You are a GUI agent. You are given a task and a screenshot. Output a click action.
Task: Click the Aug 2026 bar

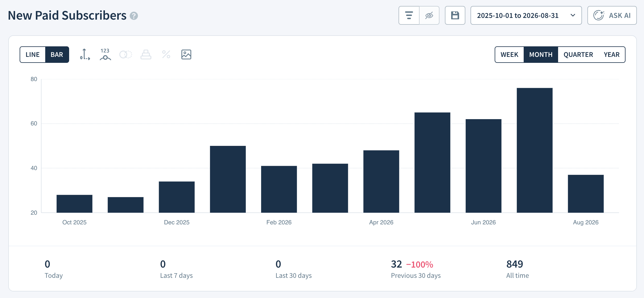[x=586, y=194]
